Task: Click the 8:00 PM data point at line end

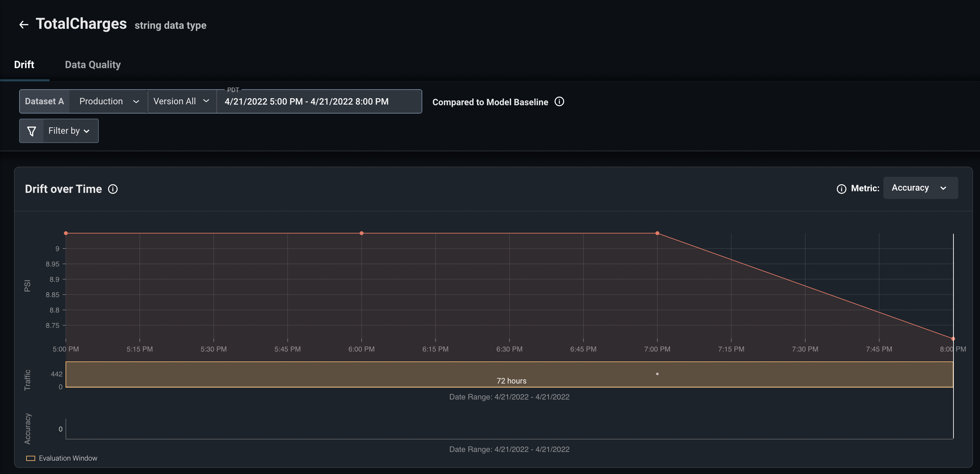Action: click(953, 338)
